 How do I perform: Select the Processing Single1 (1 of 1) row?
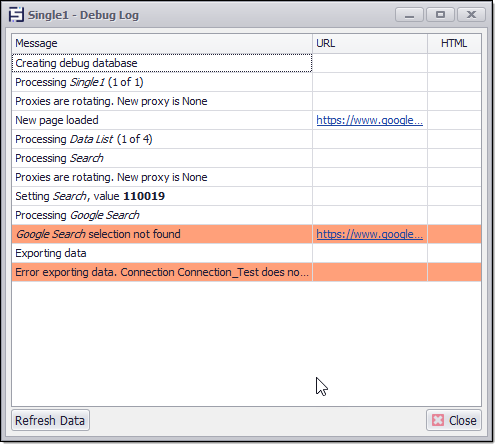246,82
